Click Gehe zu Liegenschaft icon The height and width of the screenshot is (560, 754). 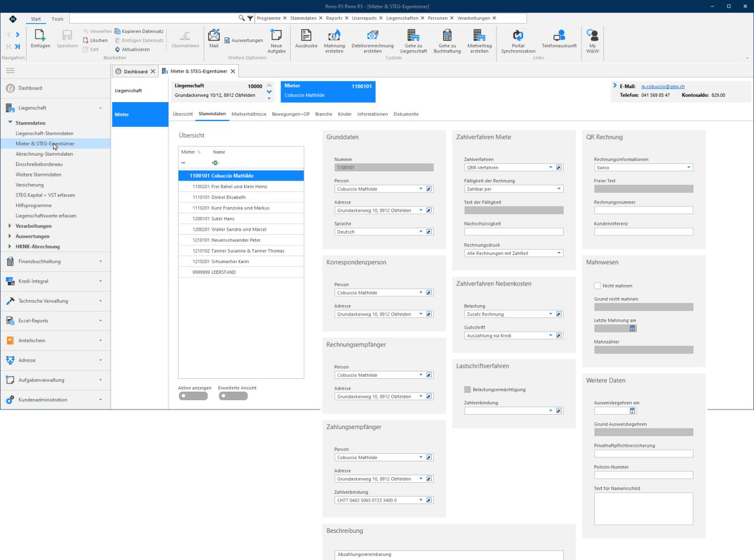414,35
